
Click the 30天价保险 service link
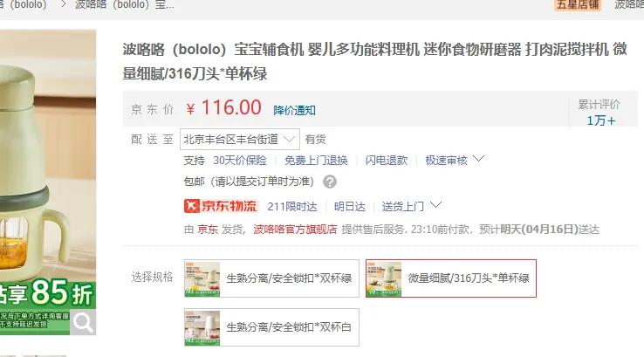pyautogui.click(x=240, y=161)
